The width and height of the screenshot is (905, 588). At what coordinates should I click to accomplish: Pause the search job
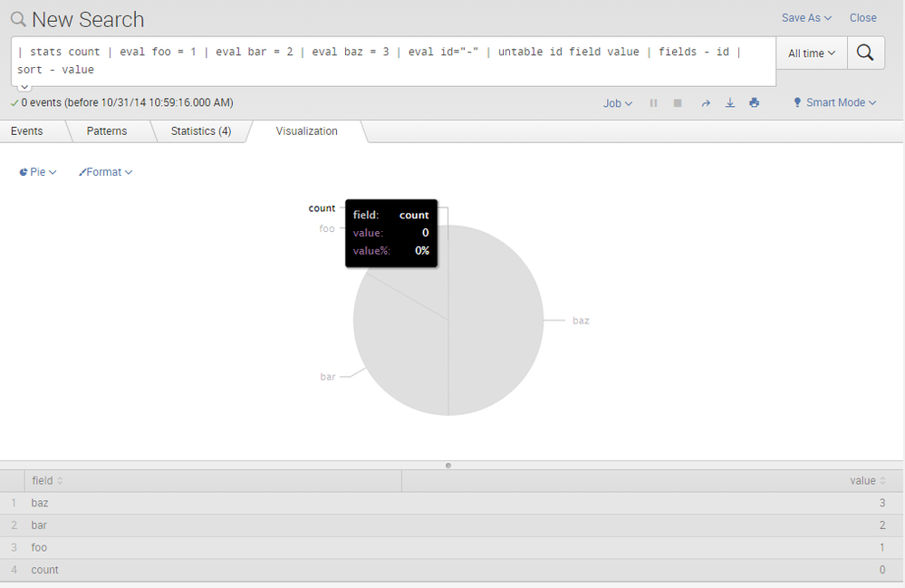653,103
